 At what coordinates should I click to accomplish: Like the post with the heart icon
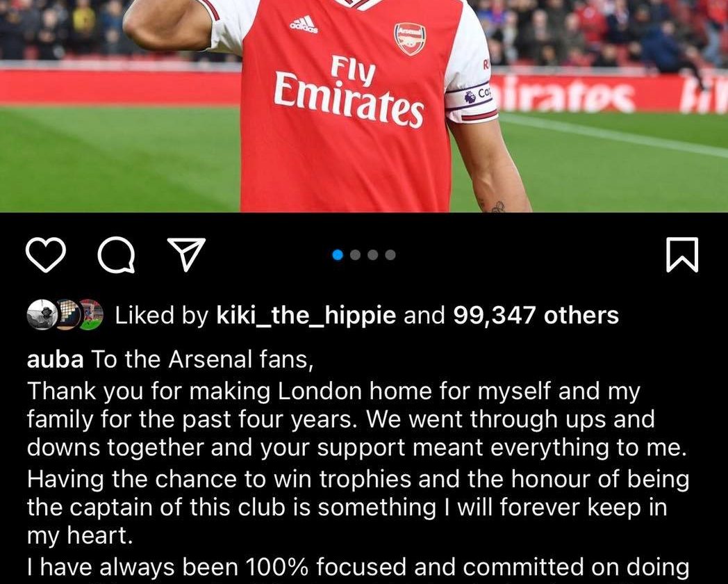point(45,255)
